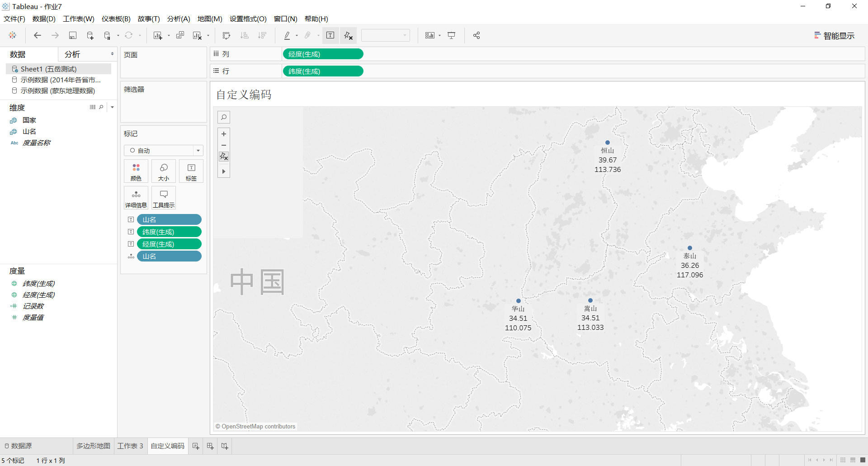This screenshot has height=466, width=868.
Task: Toggle Presentation Mode in the toolbar
Action: pos(452,35)
